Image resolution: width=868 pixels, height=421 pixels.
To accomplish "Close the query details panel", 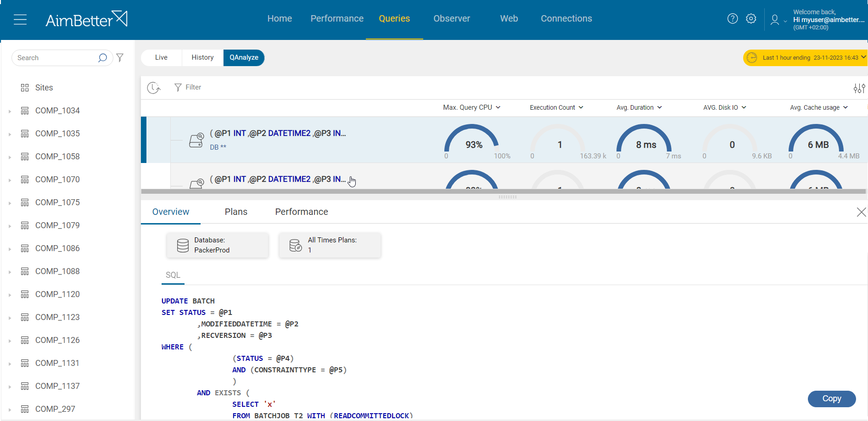I will click(861, 212).
